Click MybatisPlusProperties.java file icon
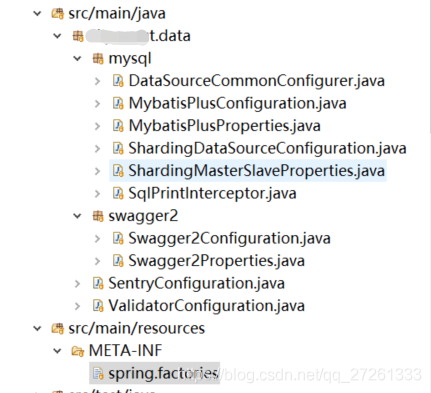This screenshot has width=431, height=393. [x=118, y=126]
